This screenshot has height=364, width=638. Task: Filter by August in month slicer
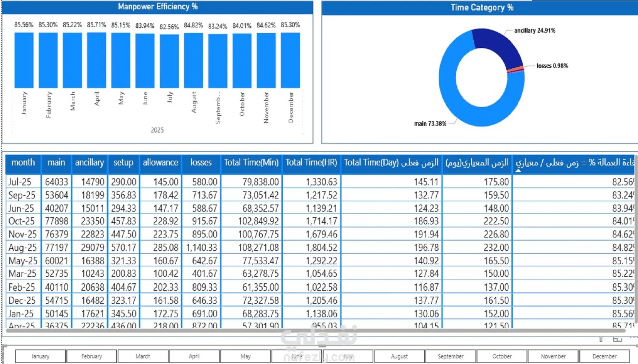point(399,356)
